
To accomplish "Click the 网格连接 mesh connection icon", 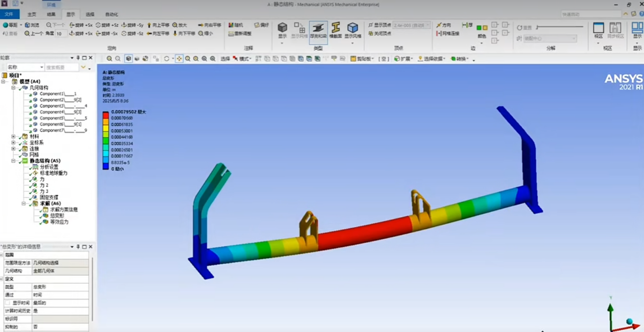I will tap(448, 34).
